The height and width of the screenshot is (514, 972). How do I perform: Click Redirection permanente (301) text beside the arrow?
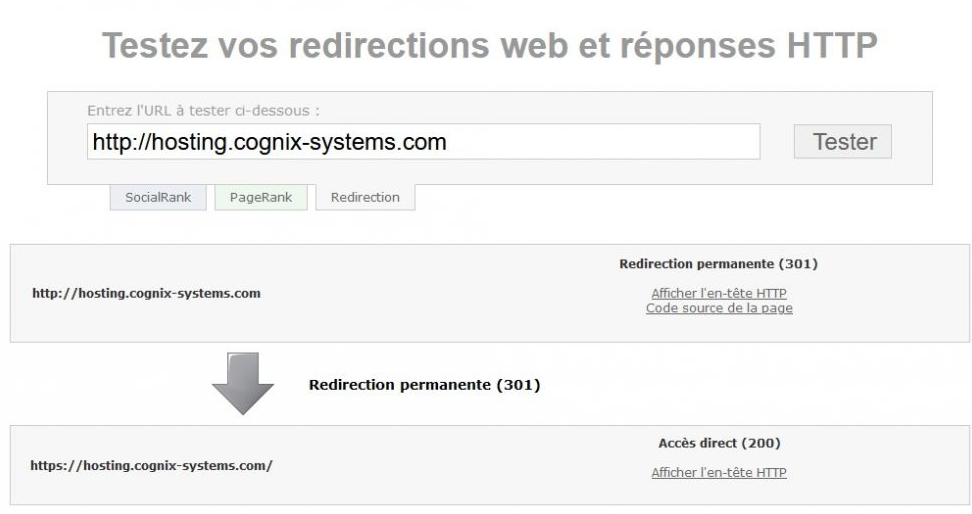pyautogui.click(x=425, y=384)
